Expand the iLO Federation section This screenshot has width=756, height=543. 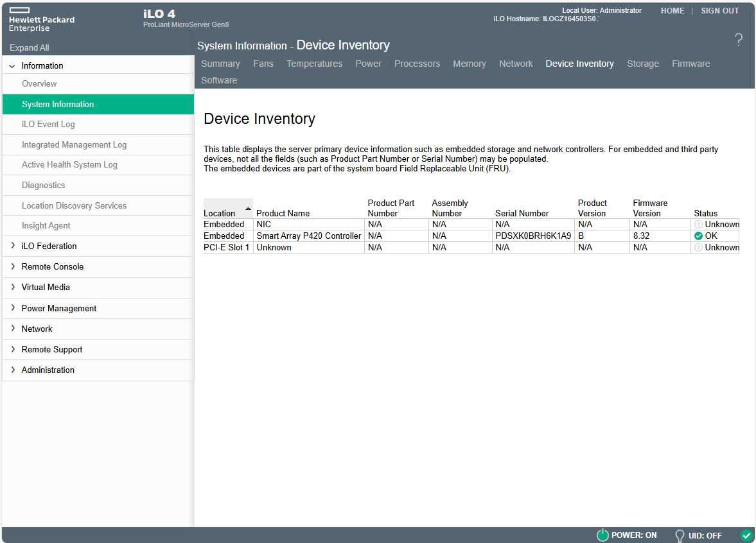click(13, 246)
